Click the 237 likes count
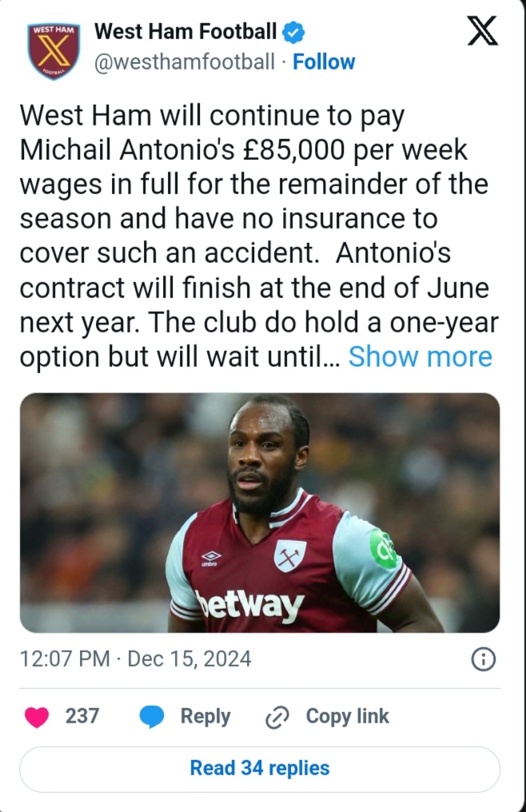This screenshot has width=526, height=812. [82, 717]
